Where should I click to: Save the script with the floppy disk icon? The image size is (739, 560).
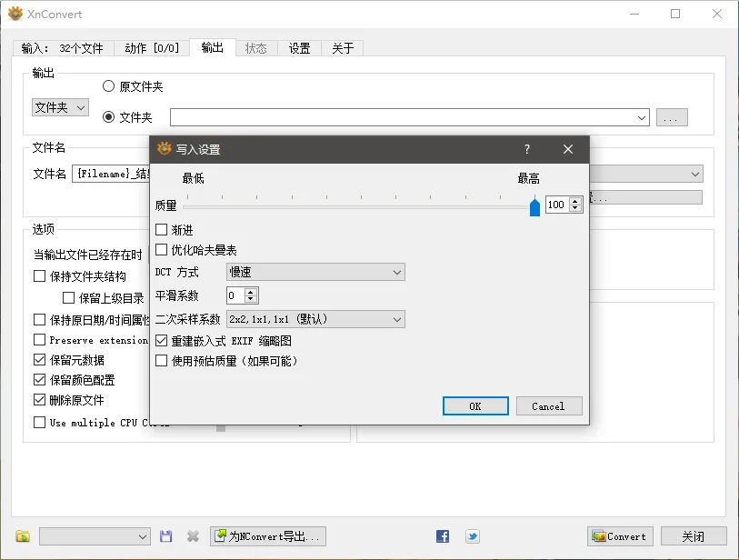[166, 536]
